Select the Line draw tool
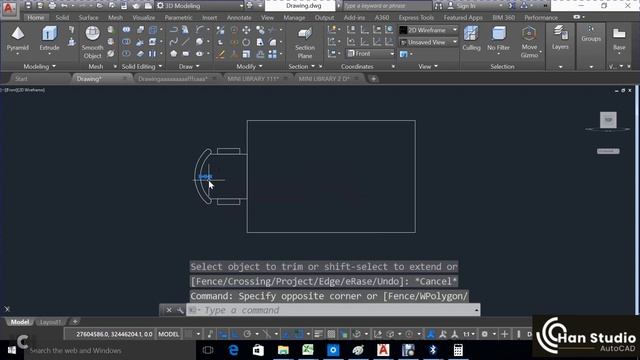640x360 pixels. tap(186, 42)
